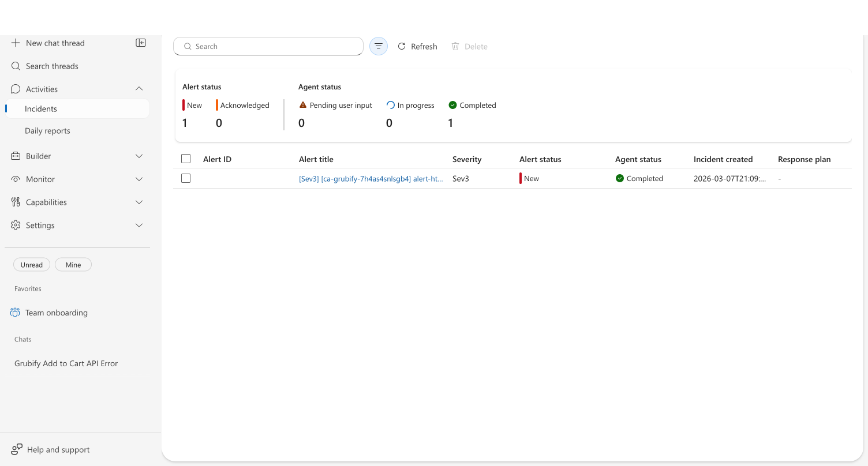
Task: Click the Team onboarding icon
Action: click(15, 313)
